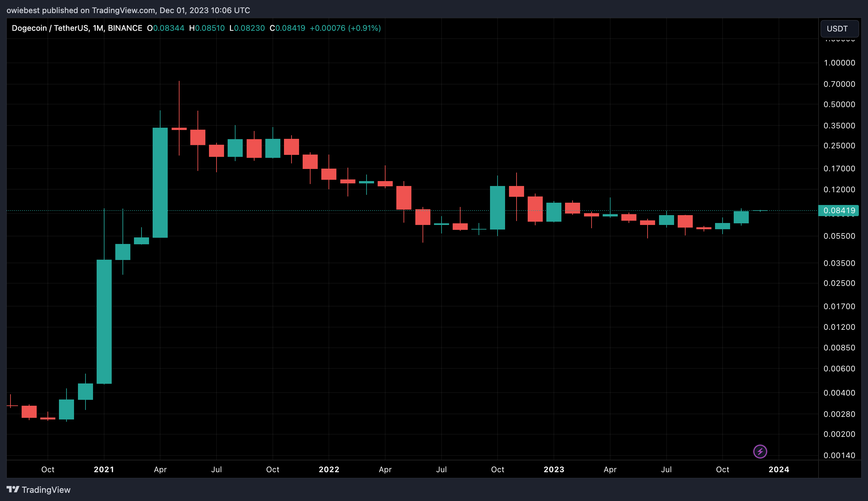Viewport: 868px width, 501px height.
Task: Click the 0.01700 price axis label
Action: pos(839,306)
